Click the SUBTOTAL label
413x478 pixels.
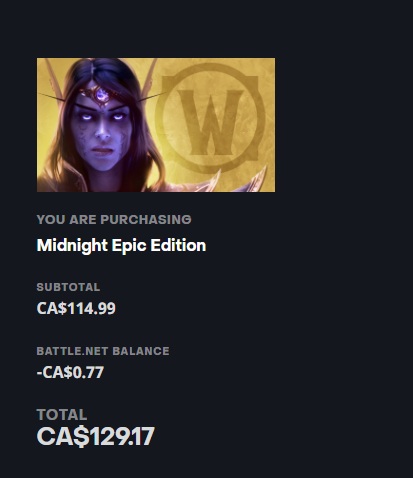point(68,287)
